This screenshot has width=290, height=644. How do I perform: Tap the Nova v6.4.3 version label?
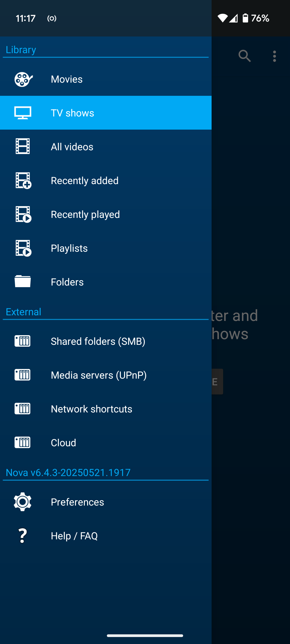coord(68,473)
